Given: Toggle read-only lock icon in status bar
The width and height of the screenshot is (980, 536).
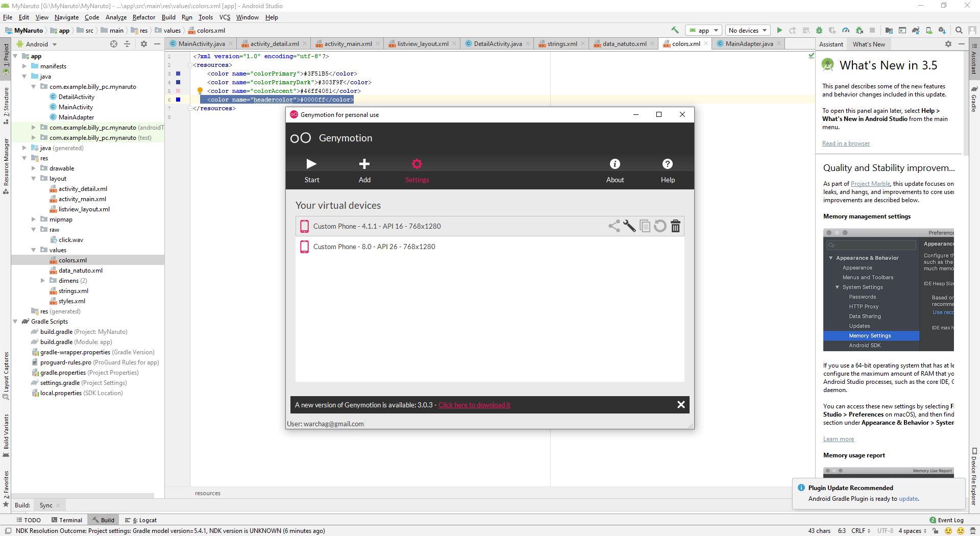Looking at the screenshot, I should tap(935, 531).
